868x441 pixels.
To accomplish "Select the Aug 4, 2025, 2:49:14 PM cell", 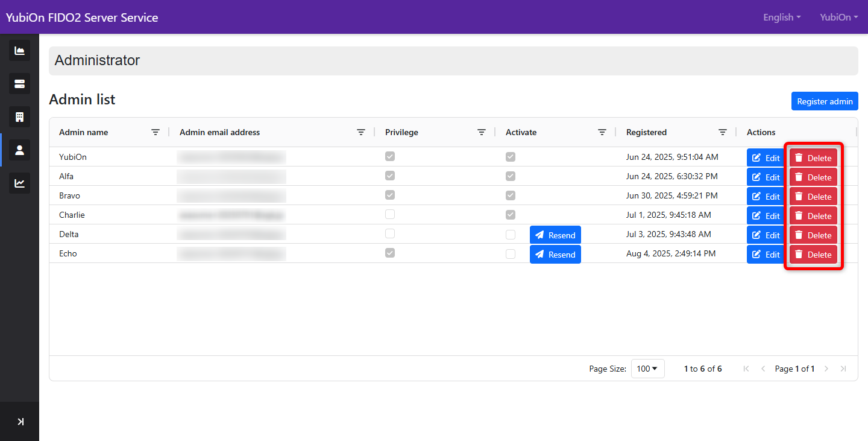I will click(x=671, y=253).
